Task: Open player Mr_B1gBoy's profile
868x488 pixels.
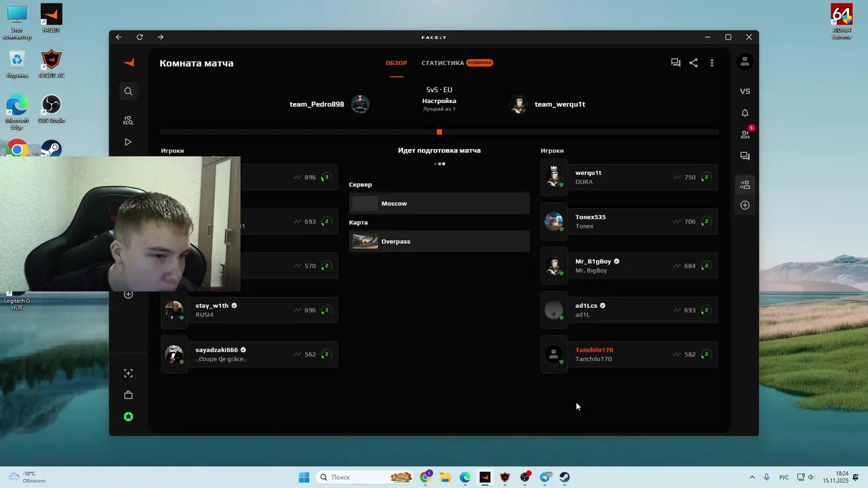Action: pyautogui.click(x=593, y=262)
